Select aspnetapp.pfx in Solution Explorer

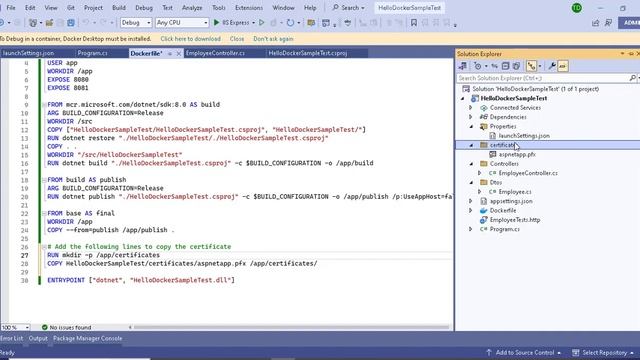tap(517, 154)
